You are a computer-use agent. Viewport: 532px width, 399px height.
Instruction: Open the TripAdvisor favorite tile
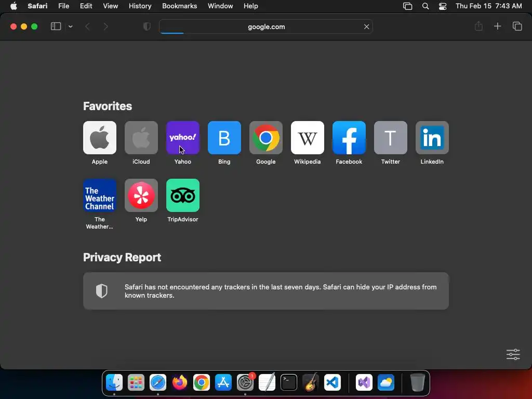click(x=182, y=195)
